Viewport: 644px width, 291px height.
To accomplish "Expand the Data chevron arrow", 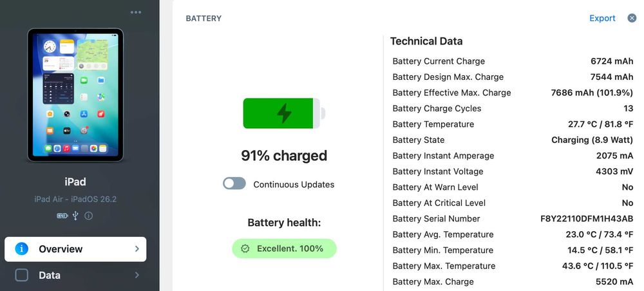I will coord(137,276).
